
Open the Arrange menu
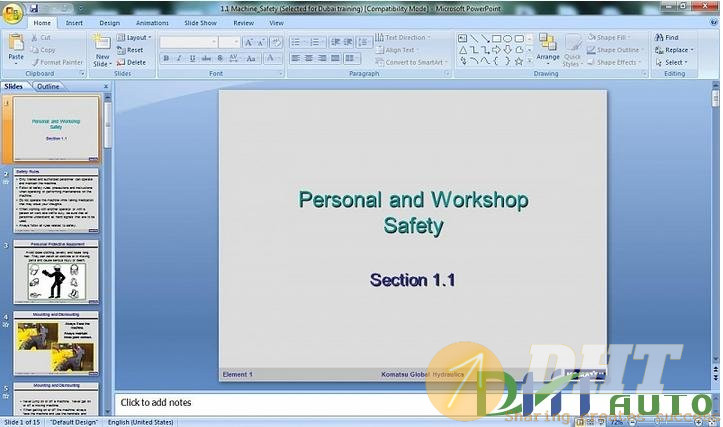coord(548,49)
